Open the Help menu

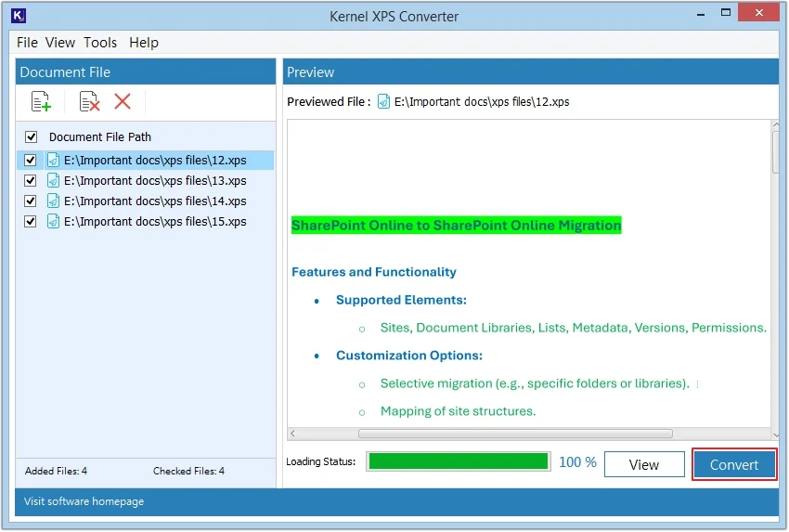tap(143, 43)
